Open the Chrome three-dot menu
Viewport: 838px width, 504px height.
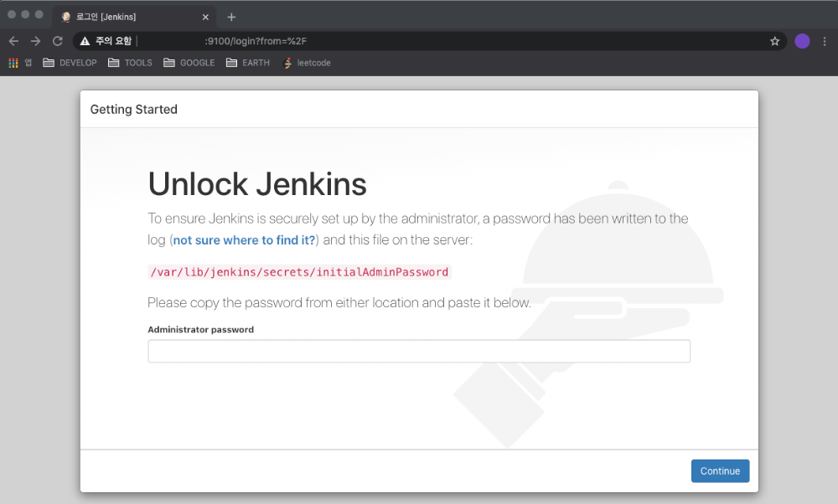(x=824, y=41)
